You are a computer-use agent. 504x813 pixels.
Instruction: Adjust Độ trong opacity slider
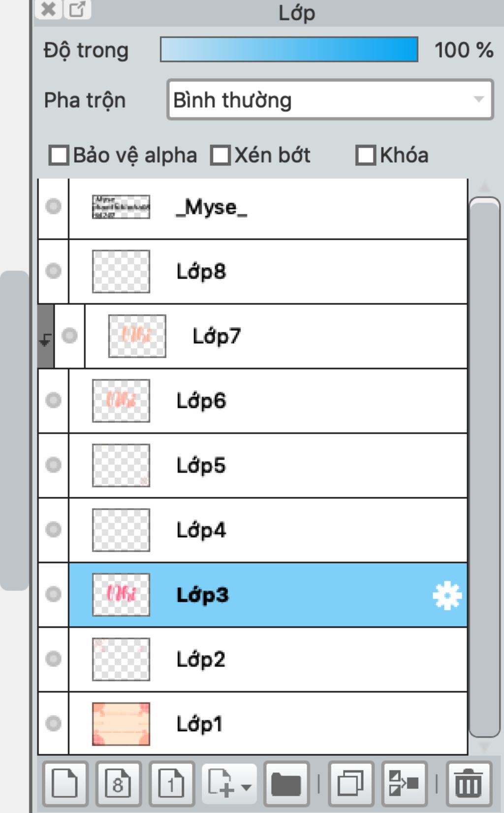point(289,49)
